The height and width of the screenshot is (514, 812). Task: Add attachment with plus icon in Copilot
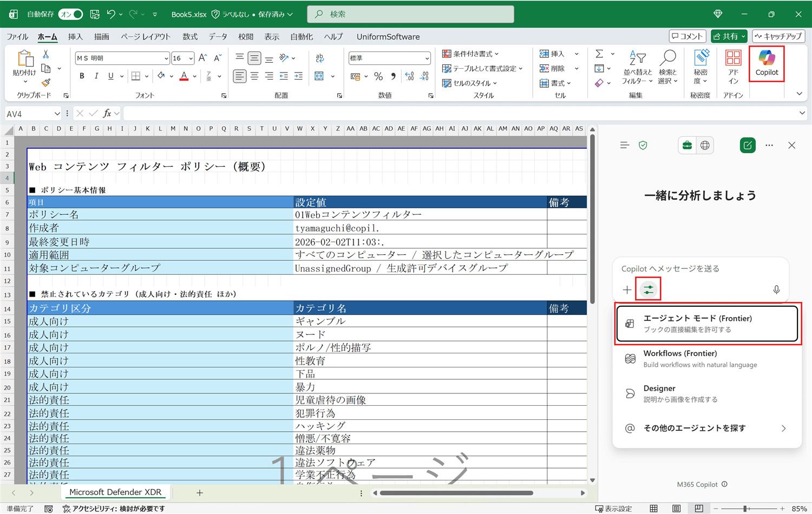point(627,289)
